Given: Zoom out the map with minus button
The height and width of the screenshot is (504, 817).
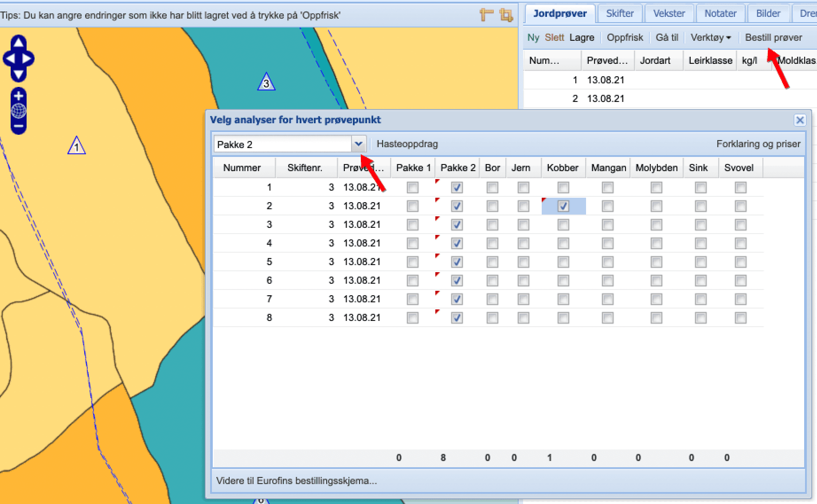Looking at the screenshot, I should (x=19, y=127).
